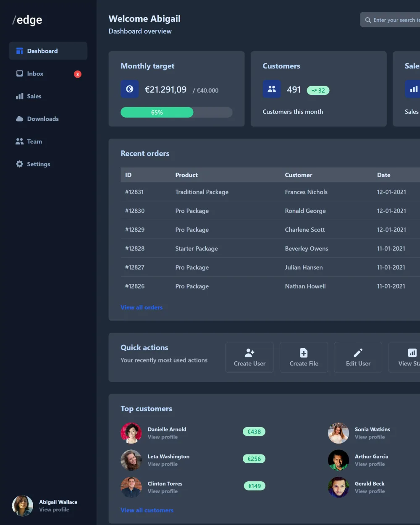Click the 65% monthly target progress bar

point(176,112)
